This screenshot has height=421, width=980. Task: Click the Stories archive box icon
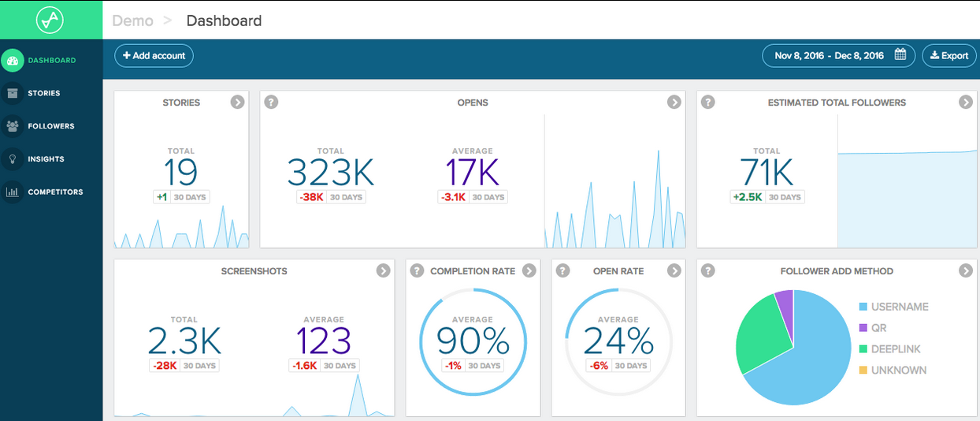click(x=12, y=93)
